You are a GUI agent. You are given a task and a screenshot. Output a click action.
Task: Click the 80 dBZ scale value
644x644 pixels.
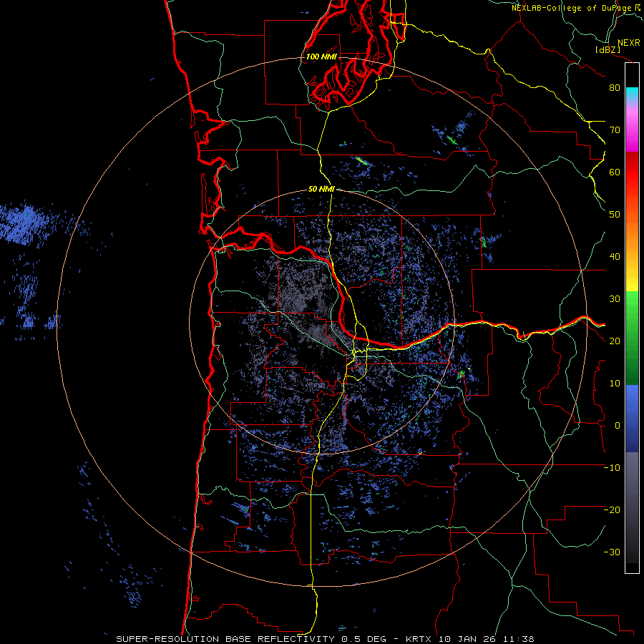(x=615, y=87)
